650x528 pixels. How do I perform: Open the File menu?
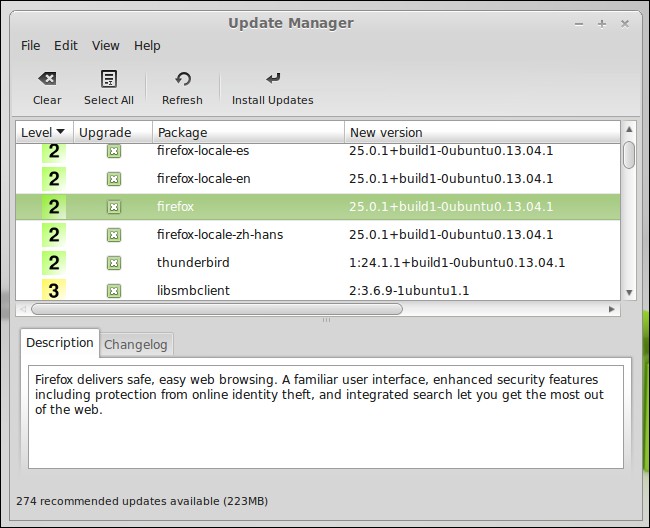(x=31, y=46)
